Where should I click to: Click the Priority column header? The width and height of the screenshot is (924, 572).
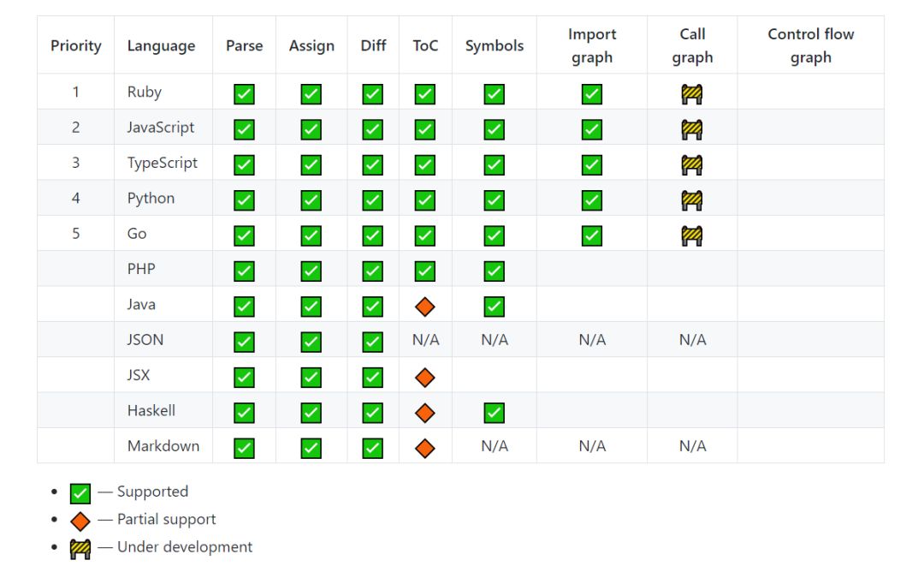point(75,46)
